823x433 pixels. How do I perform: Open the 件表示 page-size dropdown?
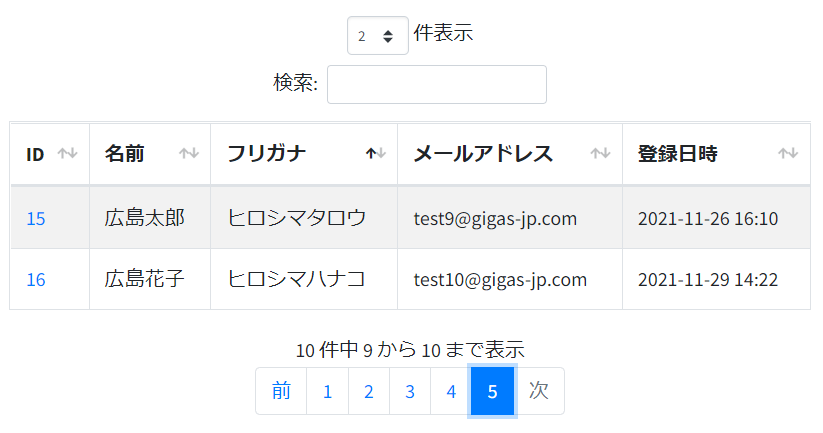click(378, 36)
